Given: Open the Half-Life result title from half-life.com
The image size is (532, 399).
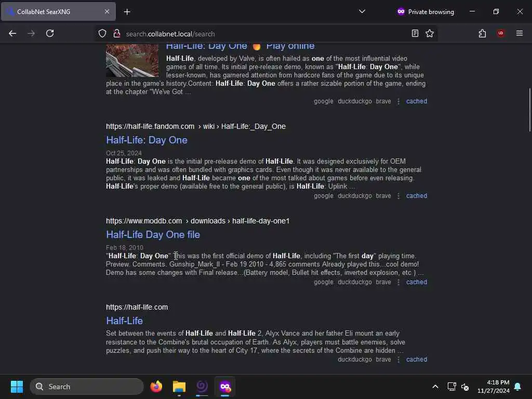Looking at the screenshot, I should pyautogui.click(x=125, y=321).
